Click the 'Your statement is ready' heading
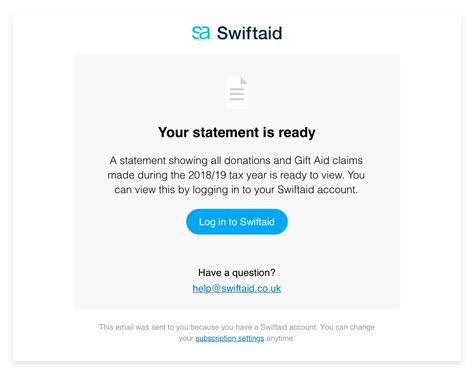This screenshot has width=474, height=374. 237,133
